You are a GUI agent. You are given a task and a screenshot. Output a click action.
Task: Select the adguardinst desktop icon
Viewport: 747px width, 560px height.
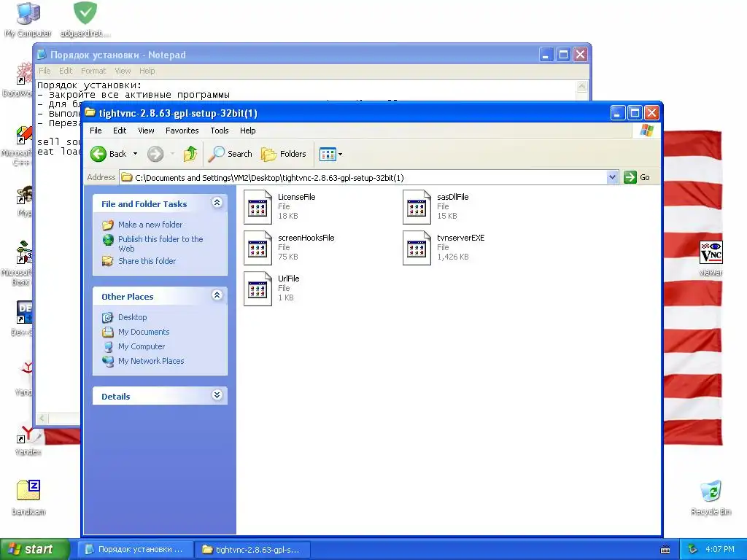click(x=85, y=20)
